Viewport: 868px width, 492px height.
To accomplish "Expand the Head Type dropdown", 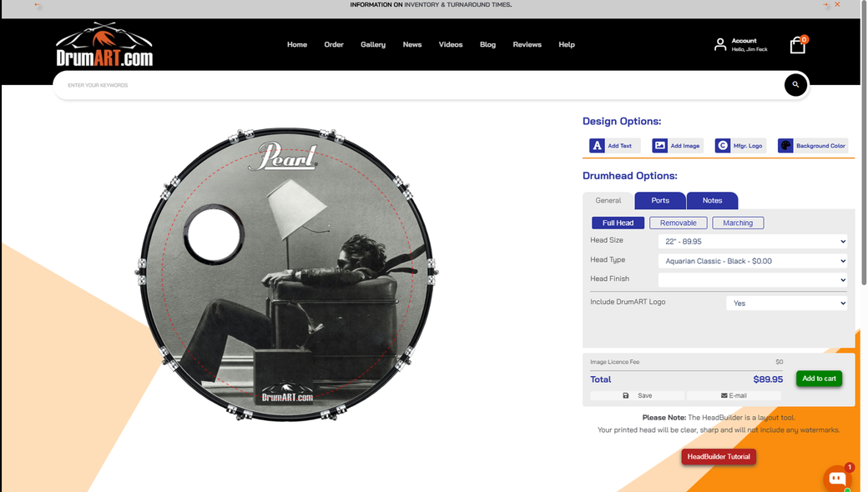I will 752,261.
